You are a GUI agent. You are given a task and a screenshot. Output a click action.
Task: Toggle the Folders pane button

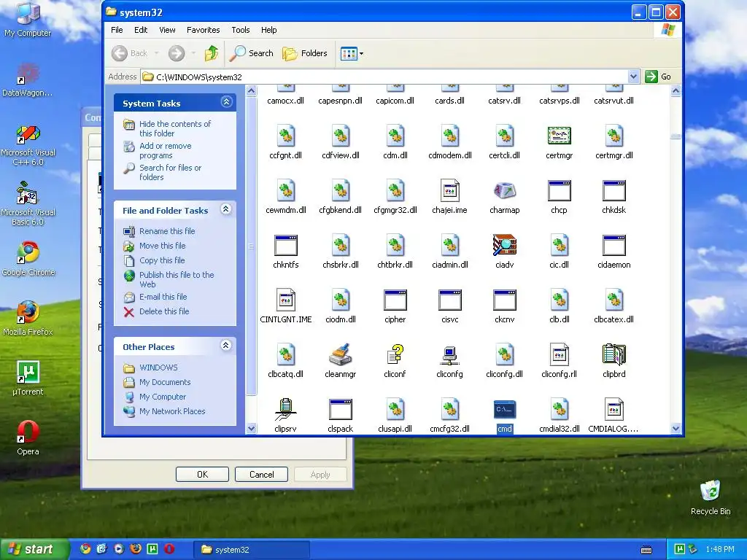pos(304,53)
